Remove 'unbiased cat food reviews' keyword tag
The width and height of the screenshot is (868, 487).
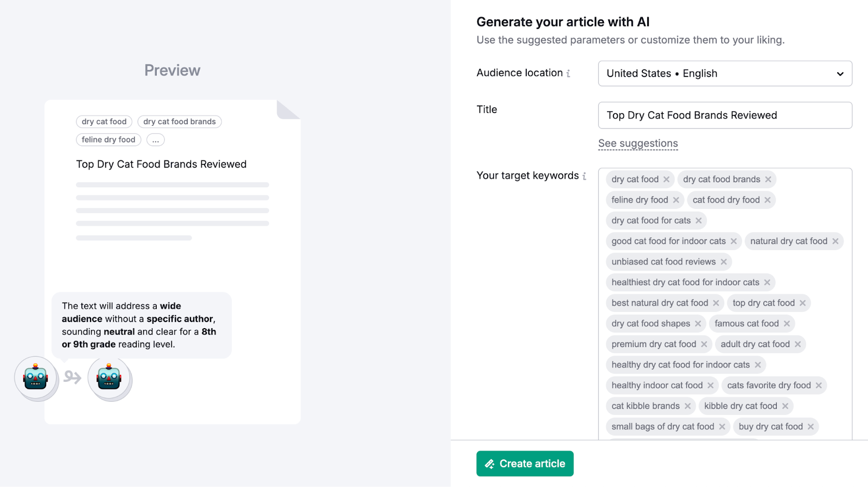coord(724,262)
